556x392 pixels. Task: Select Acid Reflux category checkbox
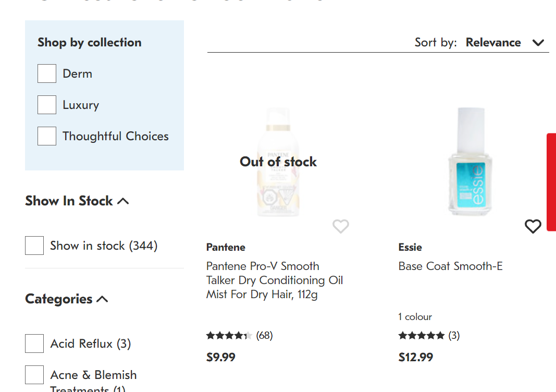coord(34,344)
